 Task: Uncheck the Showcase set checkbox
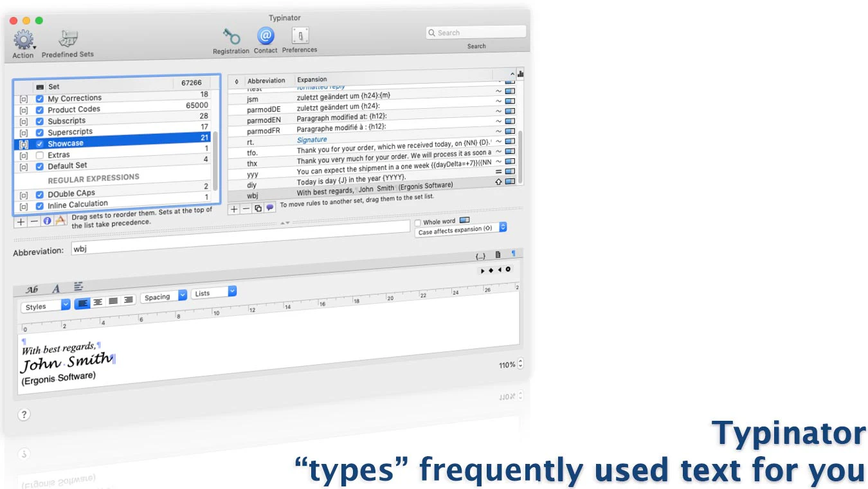[x=40, y=144]
